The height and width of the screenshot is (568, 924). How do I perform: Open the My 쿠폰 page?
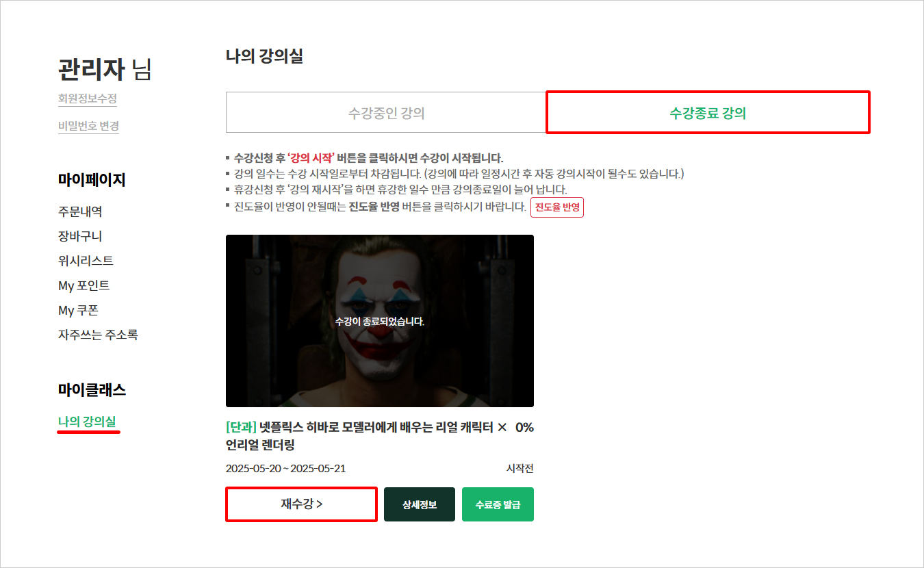78,310
